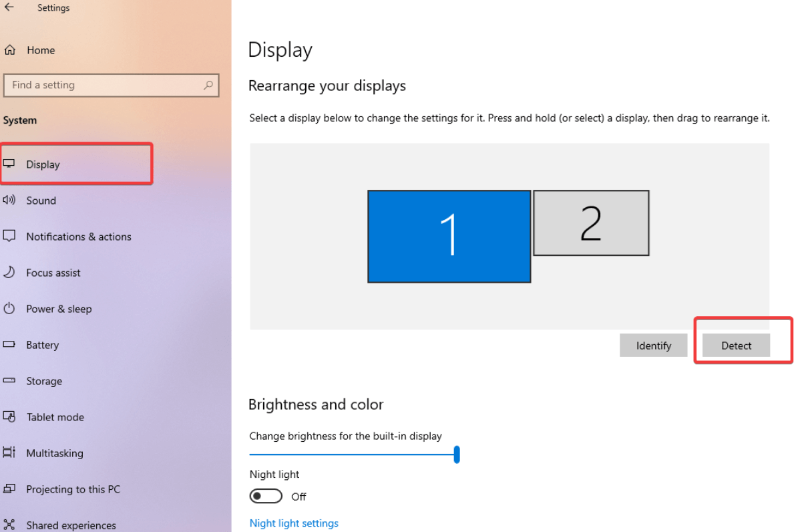The height and width of the screenshot is (532, 812).
Task: Open Night light settings link
Action: coord(294,523)
